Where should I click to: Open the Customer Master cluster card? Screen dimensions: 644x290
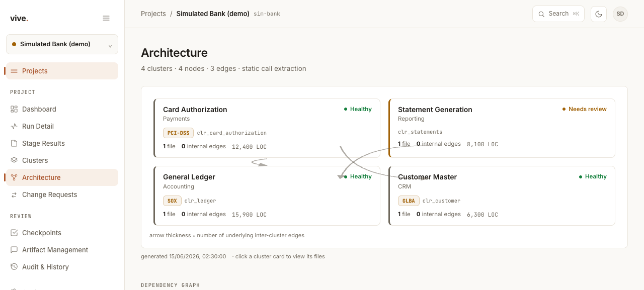pos(502,196)
